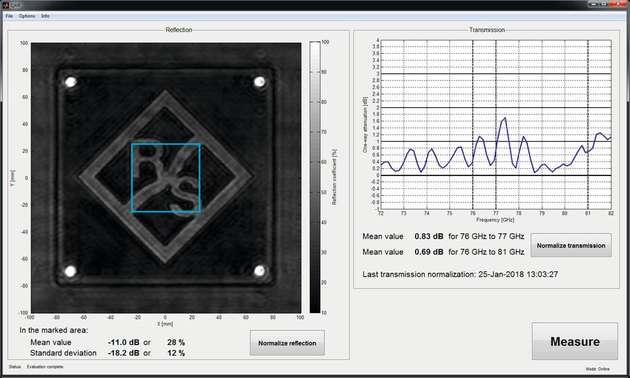Click the top-right white mounting hole in the image
Screen dimensions: 630x378
[260, 82]
